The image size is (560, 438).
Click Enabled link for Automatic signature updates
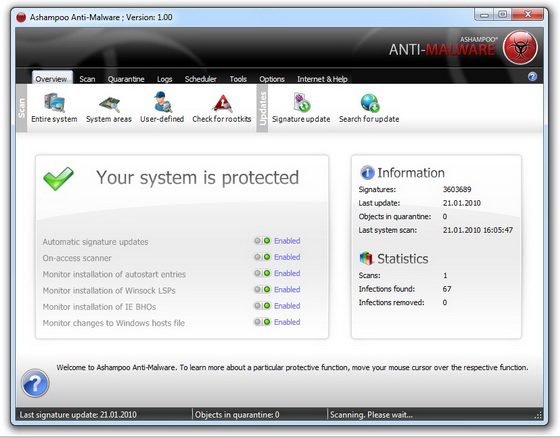pyautogui.click(x=287, y=241)
